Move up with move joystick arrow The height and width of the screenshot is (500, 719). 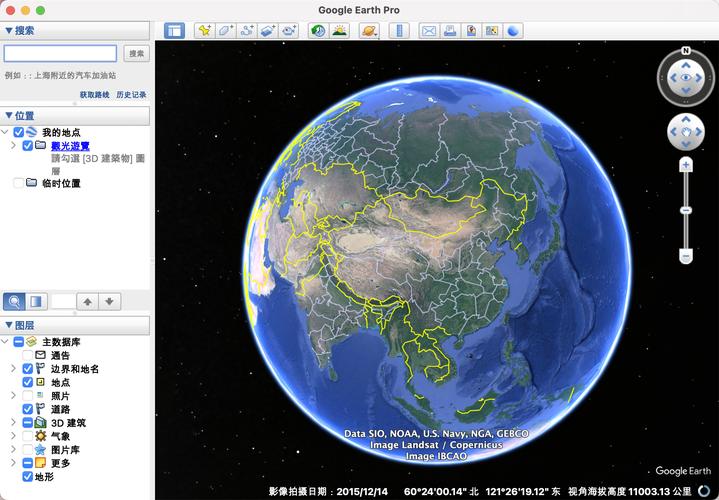(x=686, y=119)
